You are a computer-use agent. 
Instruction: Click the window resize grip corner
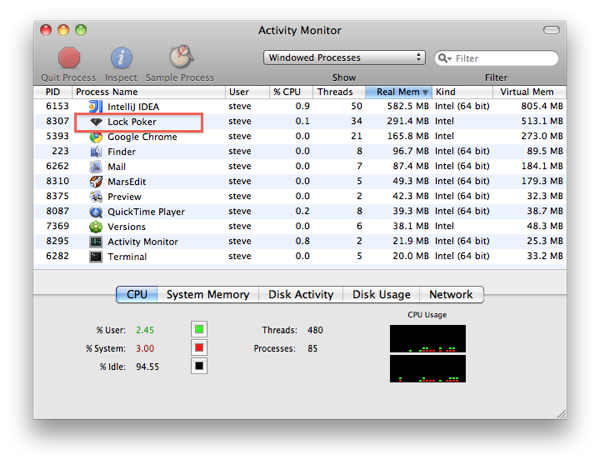[561, 414]
